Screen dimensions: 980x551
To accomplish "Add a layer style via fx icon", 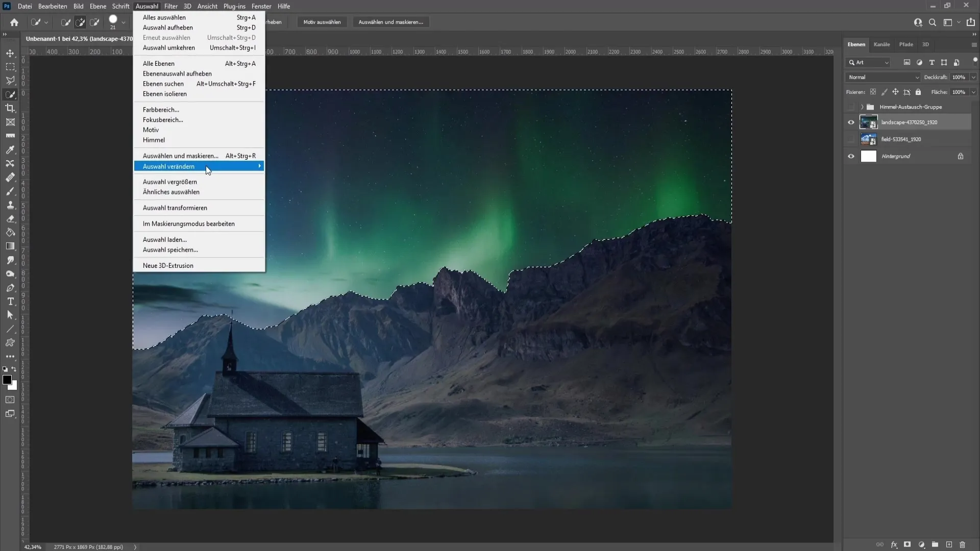I will (894, 544).
